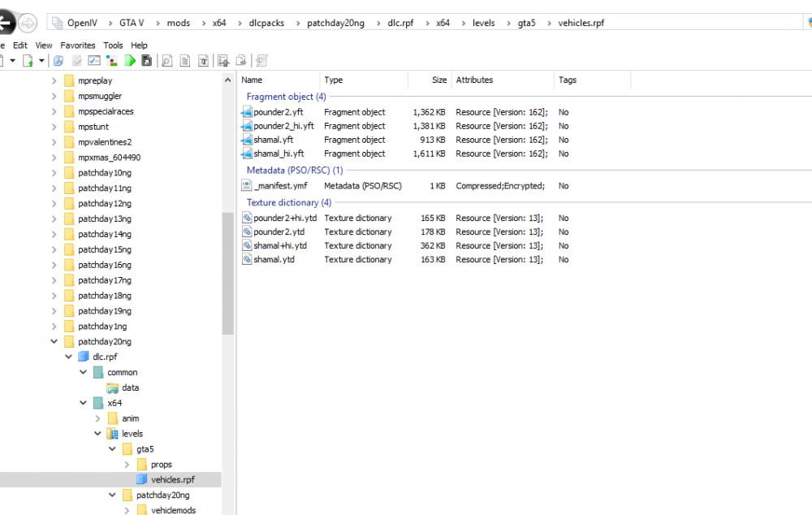Screen dimensions: 812x515
Task: Click the forward navigation arrow button
Action: coord(28,23)
